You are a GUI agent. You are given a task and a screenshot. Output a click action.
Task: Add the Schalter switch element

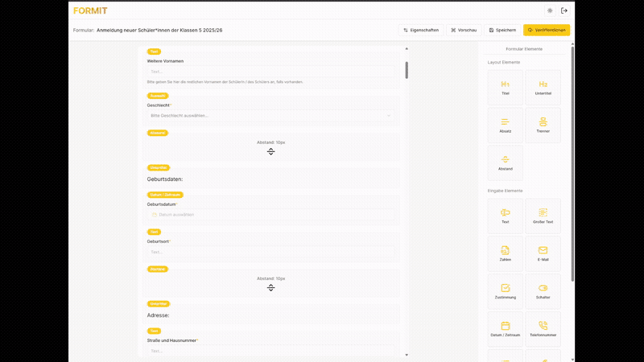point(543,291)
